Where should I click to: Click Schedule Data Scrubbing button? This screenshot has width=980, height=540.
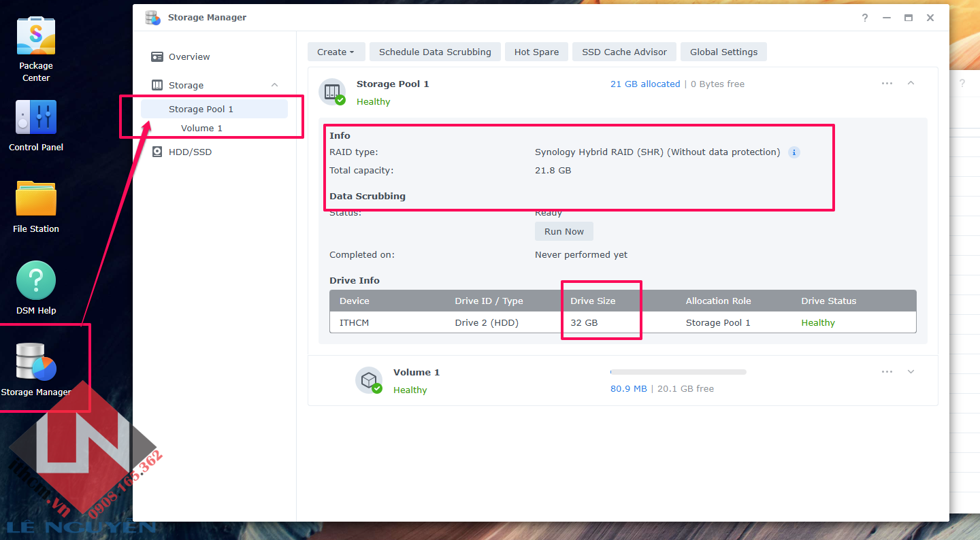435,52
